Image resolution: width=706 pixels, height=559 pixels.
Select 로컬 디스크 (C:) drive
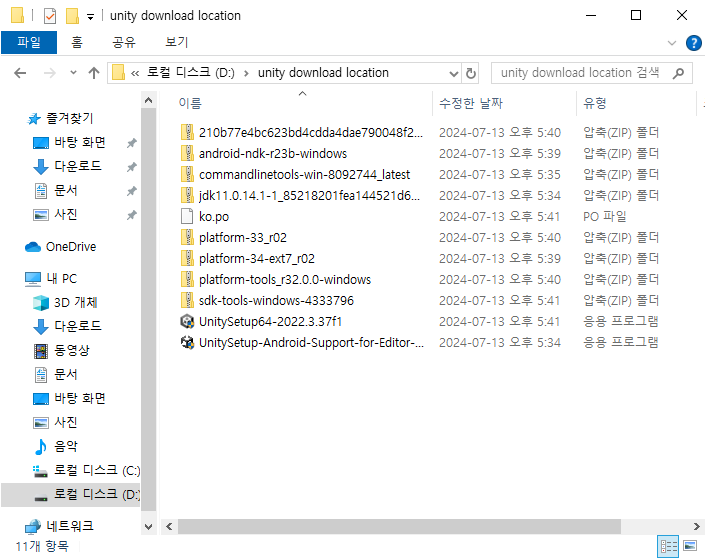click(x=86, y=470)
